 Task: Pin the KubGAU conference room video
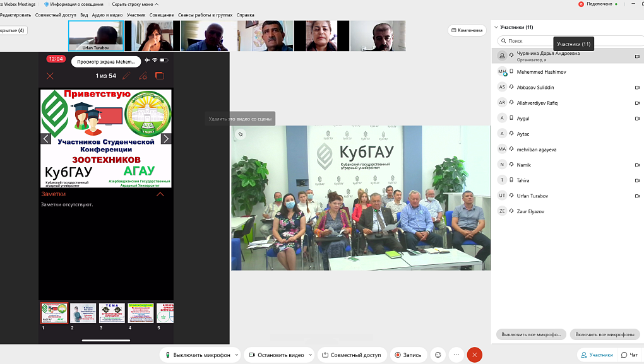[241, 134]
